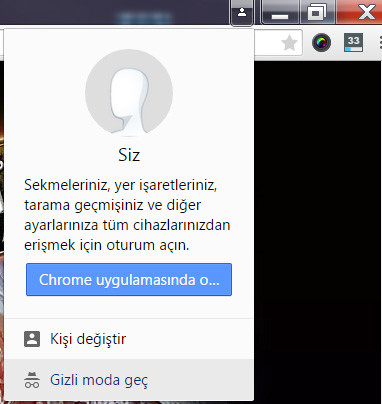Open the colorful lens extension icon
This screenshot has height=404, width=382.
coord(321,43)
